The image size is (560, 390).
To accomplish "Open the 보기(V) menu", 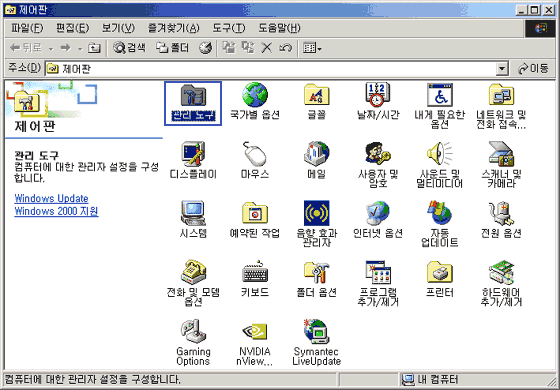I will coord(118,28).
